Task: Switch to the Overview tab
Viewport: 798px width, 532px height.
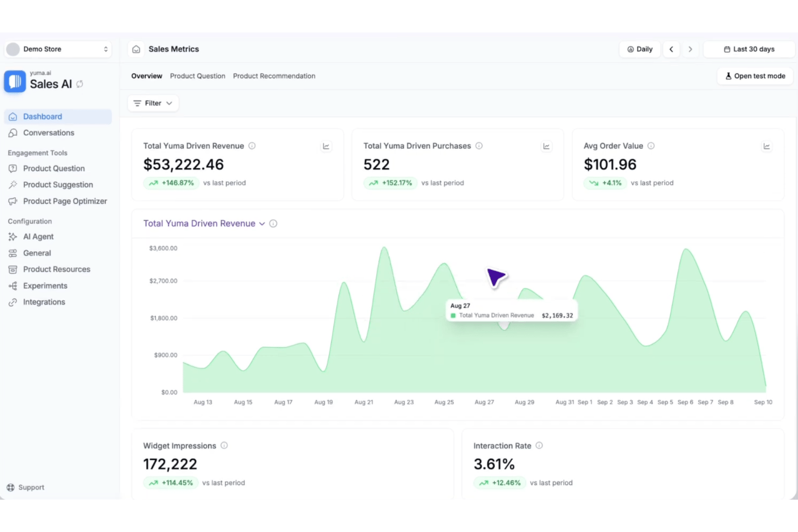Action: coord(147,76)
